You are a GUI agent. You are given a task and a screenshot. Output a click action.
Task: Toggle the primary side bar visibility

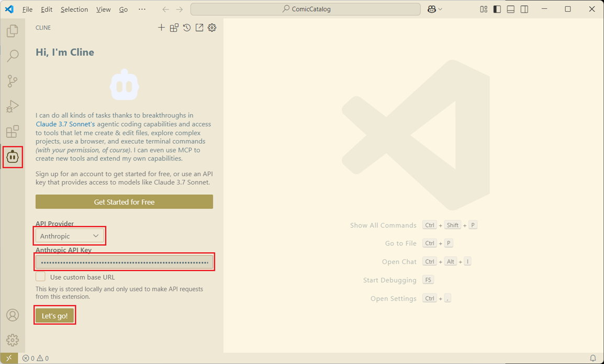(497, 9)
